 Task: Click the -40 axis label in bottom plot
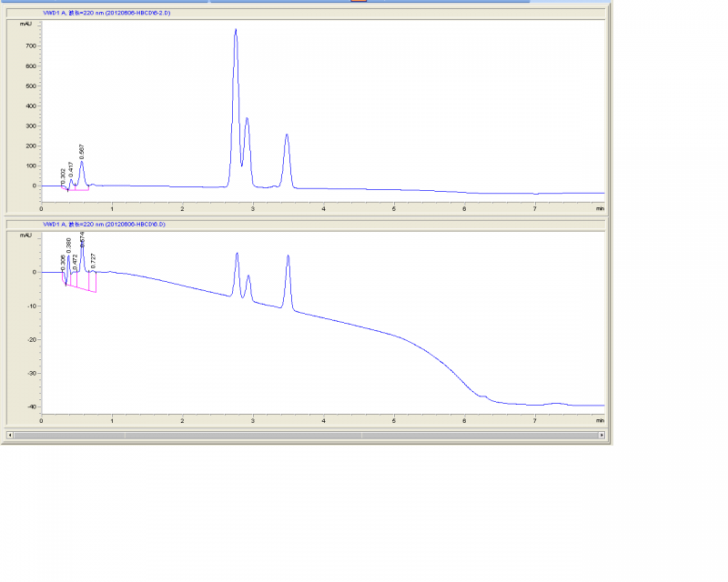tap(32, 407)
